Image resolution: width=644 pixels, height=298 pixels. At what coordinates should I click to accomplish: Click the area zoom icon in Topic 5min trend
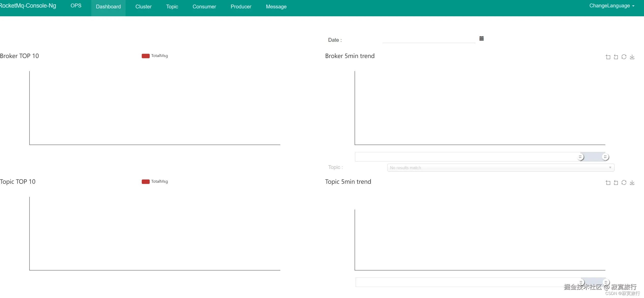click(608, 183)
